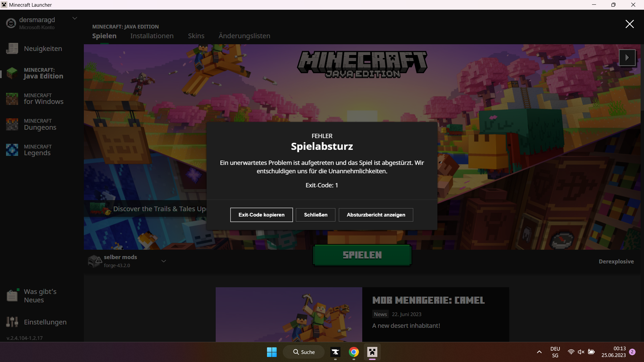Expand hidden icons in the system tray
The image size is (644, 362).
[x=539, y=352]
